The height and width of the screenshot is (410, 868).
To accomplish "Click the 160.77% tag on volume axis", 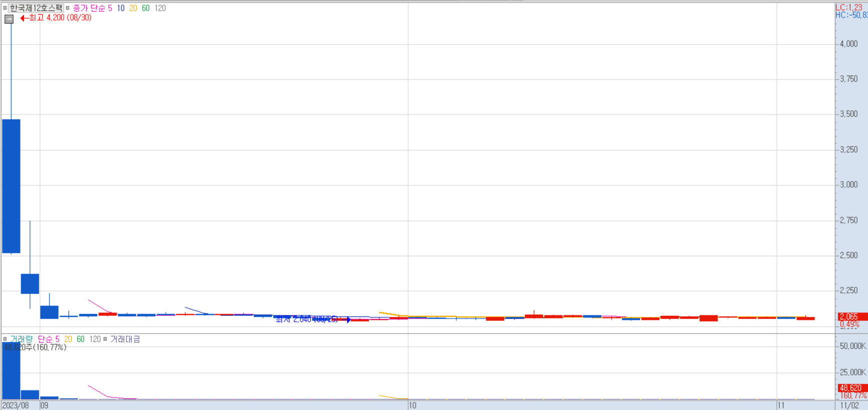I will pyautogui.click(x=853, y=395).
